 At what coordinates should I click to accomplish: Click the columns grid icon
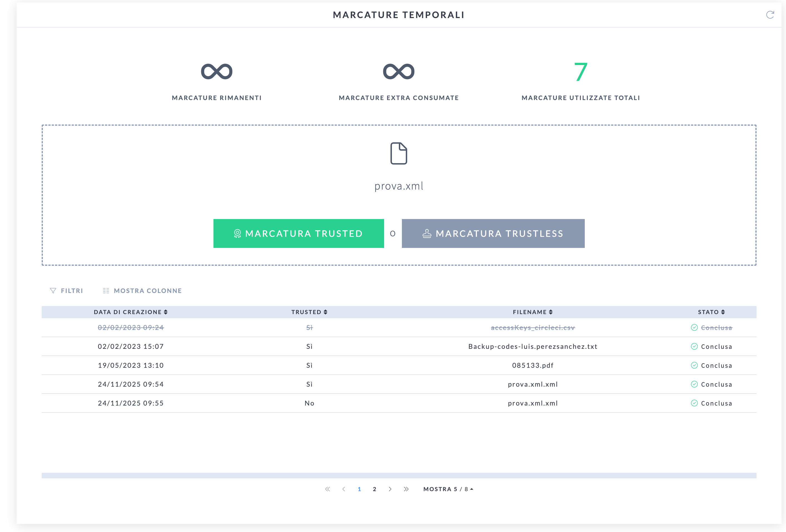click(x=106, y=291)
